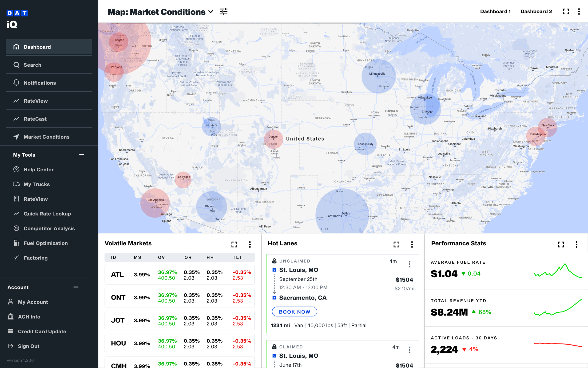Switch to Dashboard 1 tab
Image resolution: width=588 pixels, height=368 pixels.
[495, 12]
